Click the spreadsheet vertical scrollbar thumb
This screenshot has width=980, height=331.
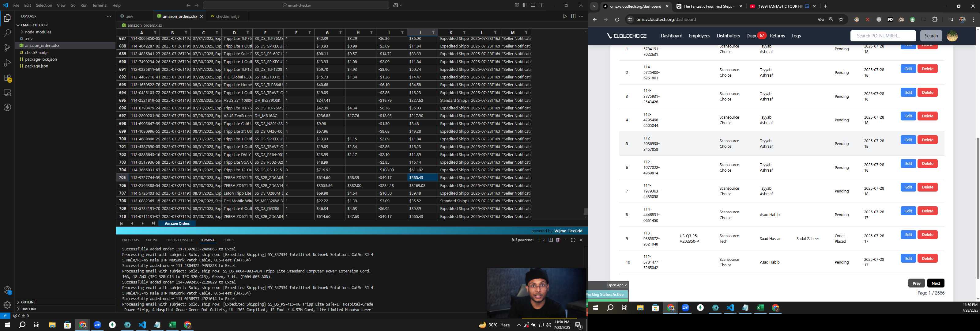point(585,211)
